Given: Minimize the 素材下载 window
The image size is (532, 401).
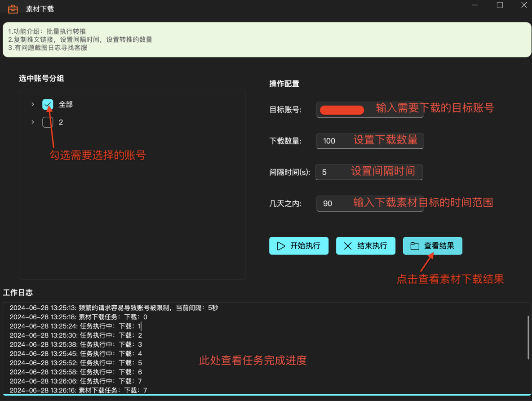Looking at the screenshot, I should pyautogui.click(x=475, y=5).
